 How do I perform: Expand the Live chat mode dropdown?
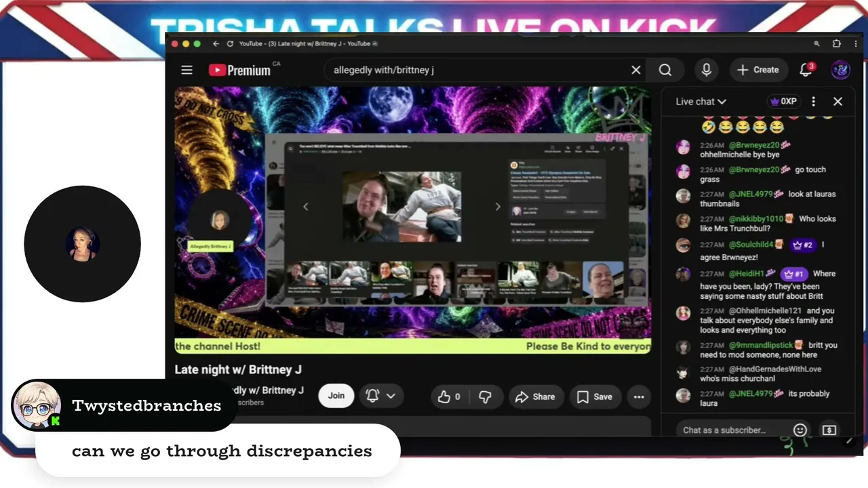coord(701,102)
